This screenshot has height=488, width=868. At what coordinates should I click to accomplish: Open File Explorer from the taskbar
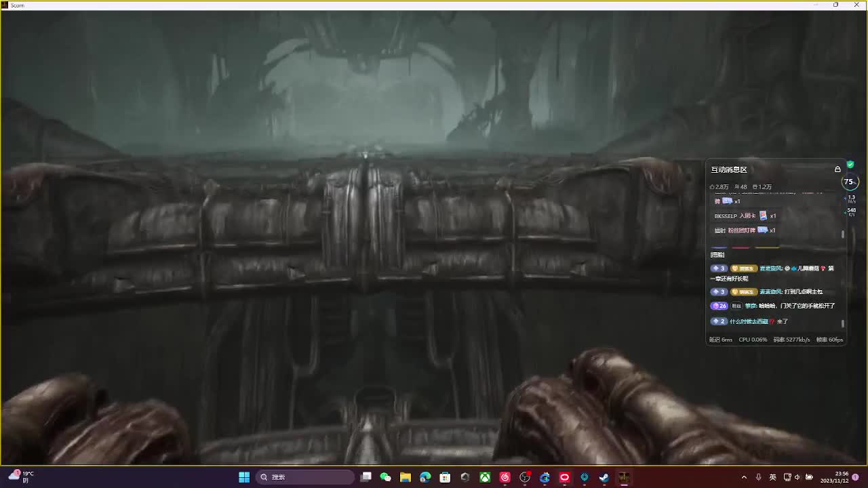pos(406,477)
